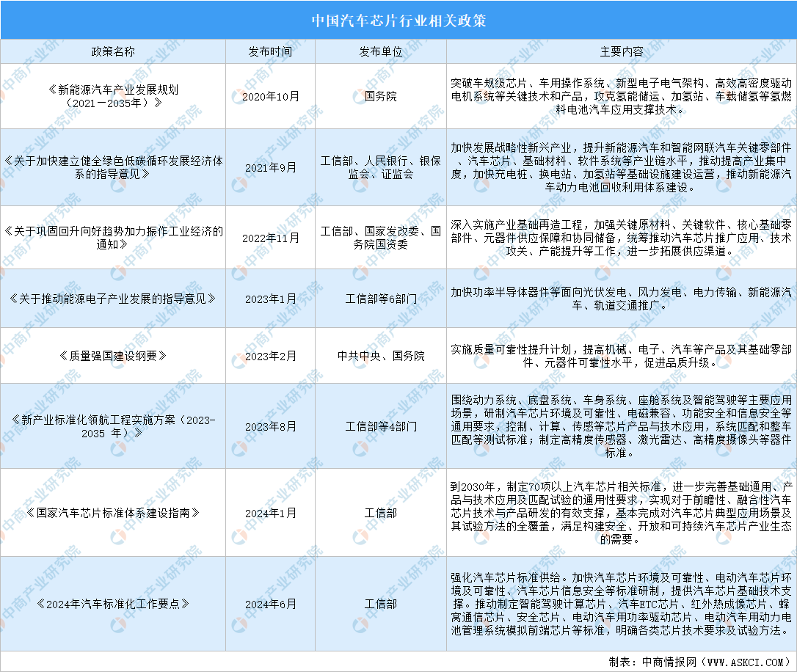The image size is (797, 672).
Task: Click policy name 《质量强国建设纲要》
Action: (113, 356)
